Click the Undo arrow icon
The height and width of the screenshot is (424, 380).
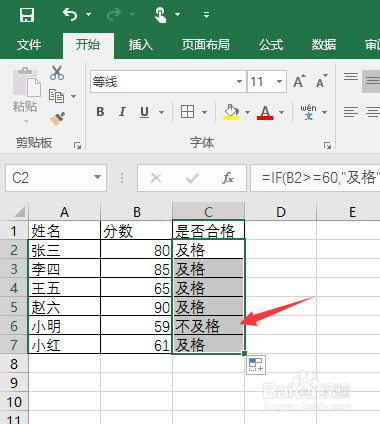click(x=70, y=15)
